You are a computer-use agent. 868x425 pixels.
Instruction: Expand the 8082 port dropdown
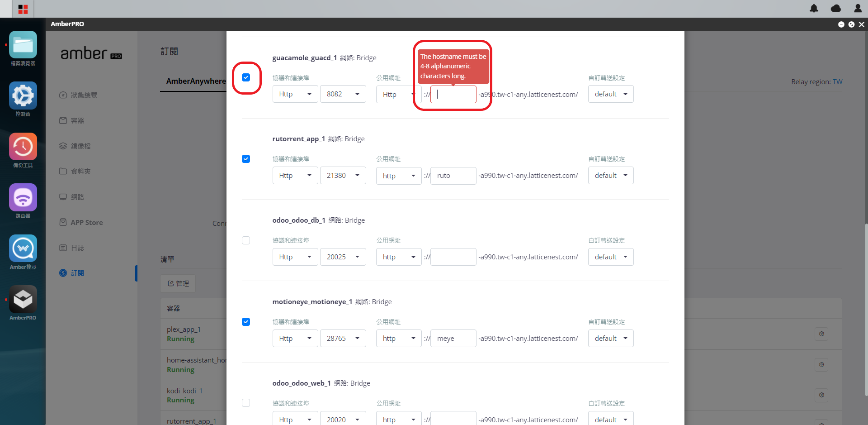(x=343, y=94)
